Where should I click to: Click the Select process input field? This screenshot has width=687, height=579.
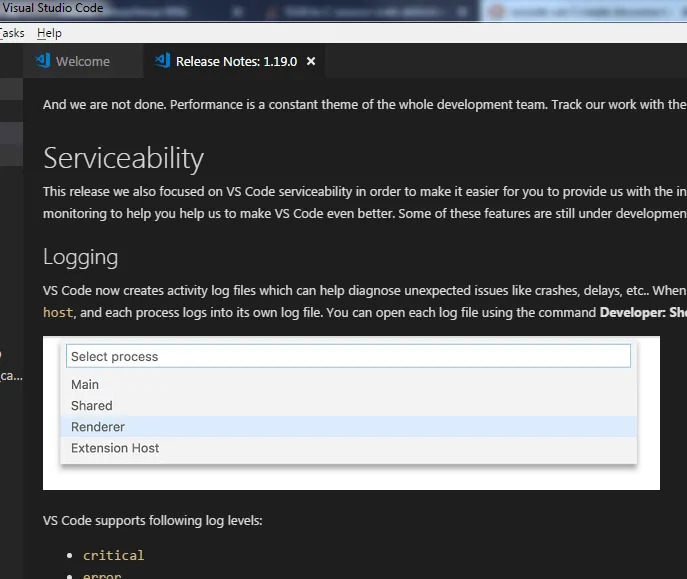tap(348, 356)
